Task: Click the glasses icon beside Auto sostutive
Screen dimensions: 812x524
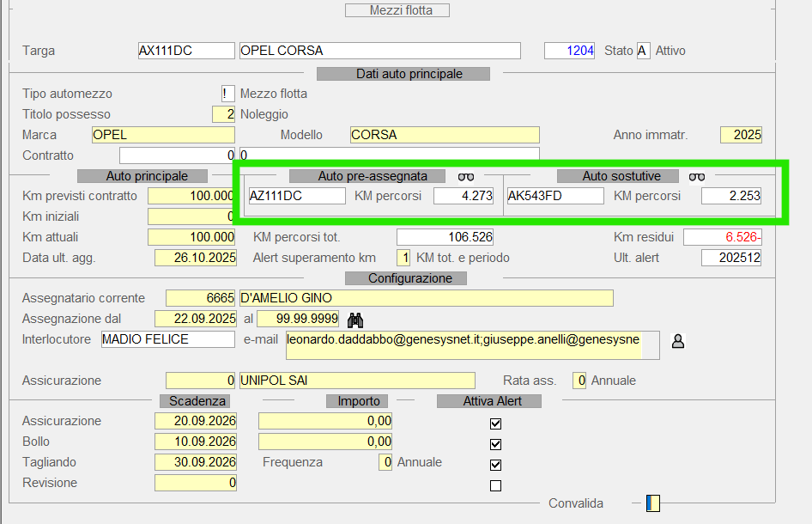Action: 697,176
